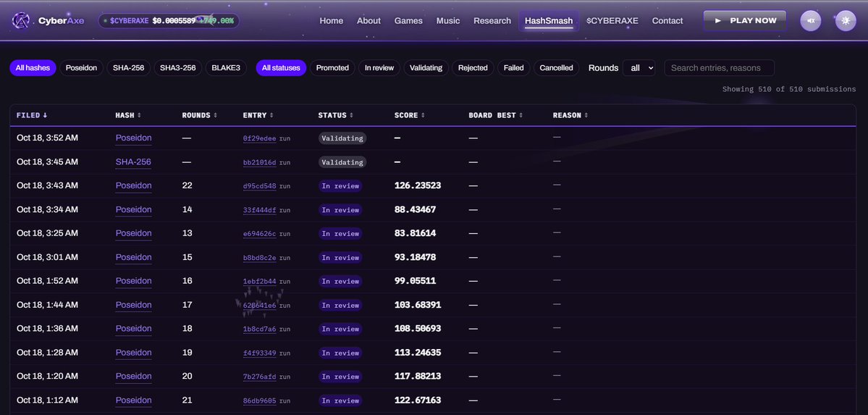Sort table by ENTRY column
The image size is (868, 415).
pos(257,115)
